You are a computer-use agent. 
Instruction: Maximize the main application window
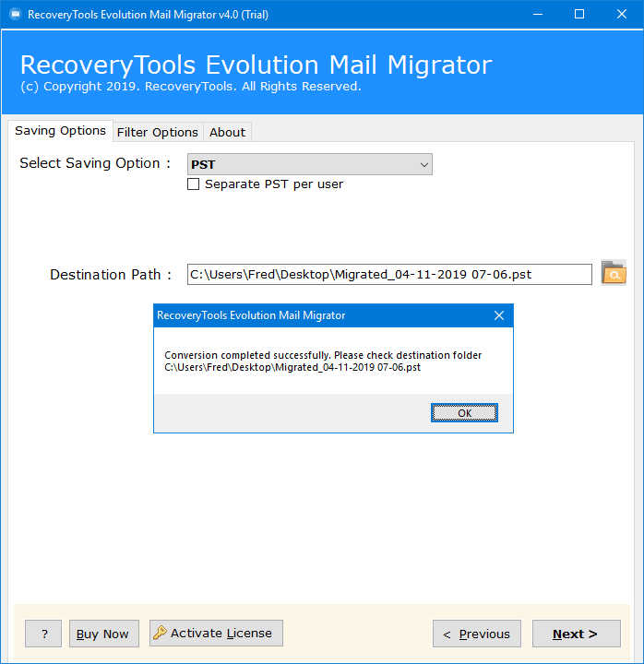click(579, 15)
